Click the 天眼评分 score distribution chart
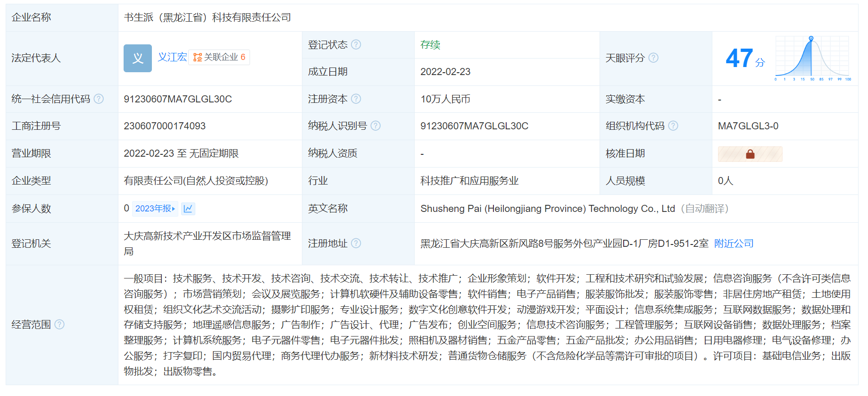Image resolution: width=868 pixels, height=396 pixels. [x=812, y=58]
